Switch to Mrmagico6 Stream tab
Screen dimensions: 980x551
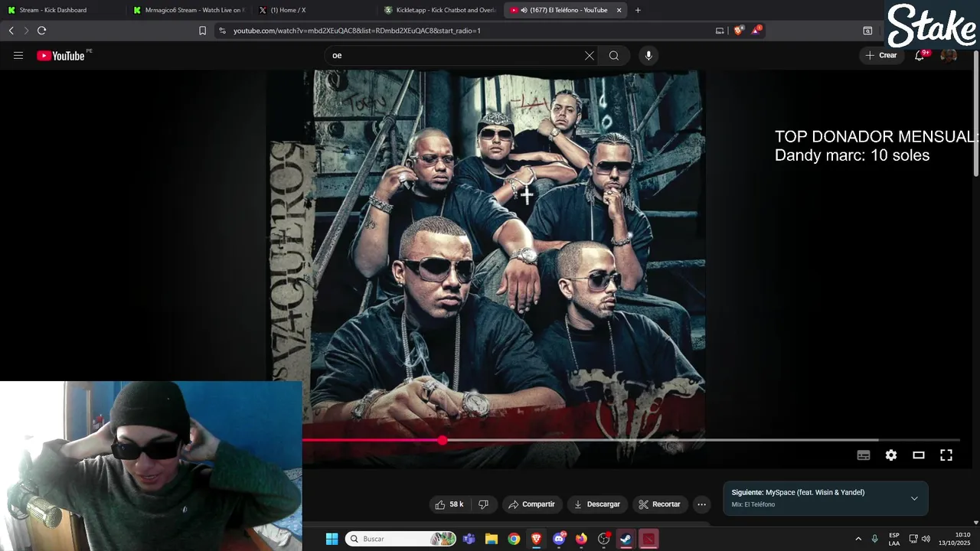189,10
